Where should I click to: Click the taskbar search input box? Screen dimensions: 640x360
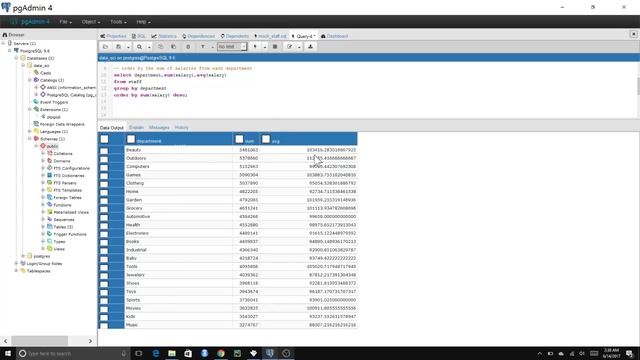click(73, 353)
